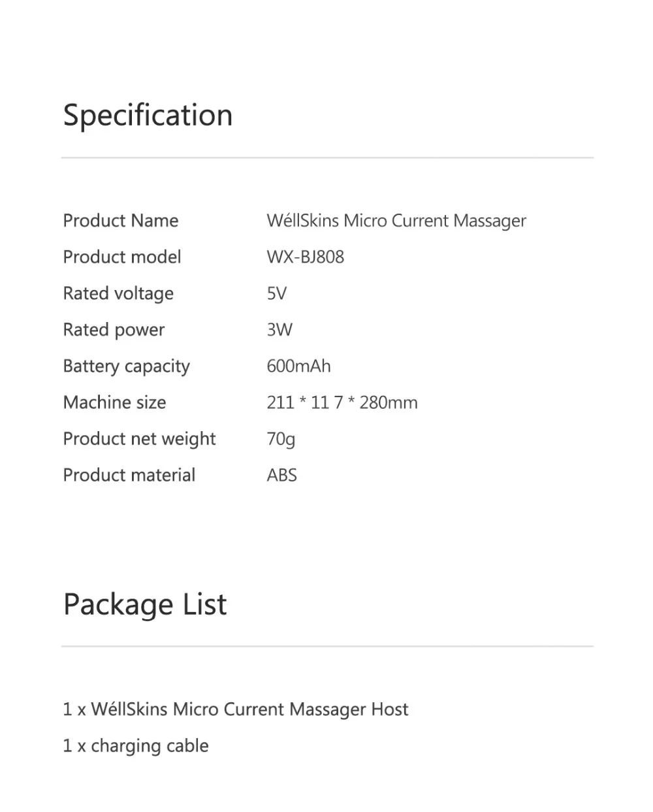Select the Product Name label
The image size is (653, 812).
coord(121,221)
